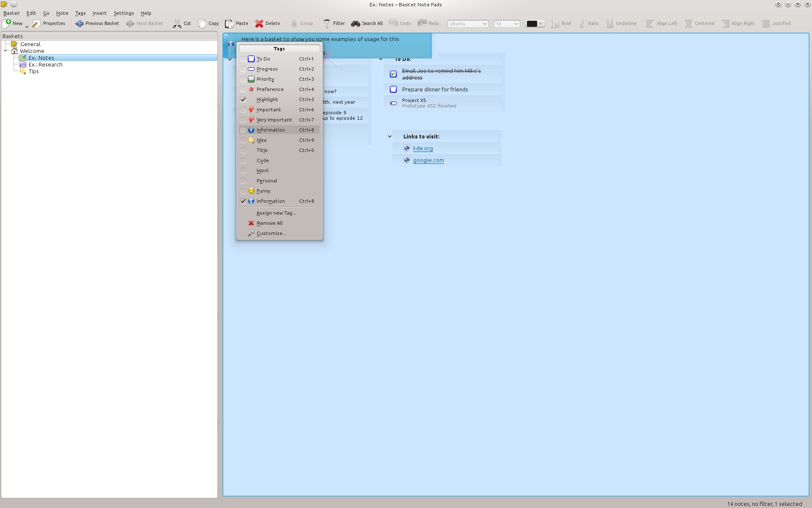Go to Previous Basket
812x508 pixels.
coord(97,23)
